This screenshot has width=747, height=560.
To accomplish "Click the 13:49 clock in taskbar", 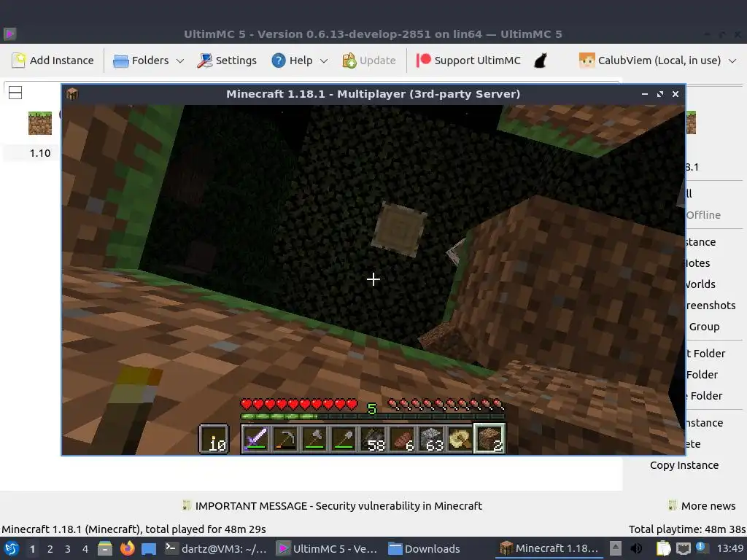I will point(729,548).
